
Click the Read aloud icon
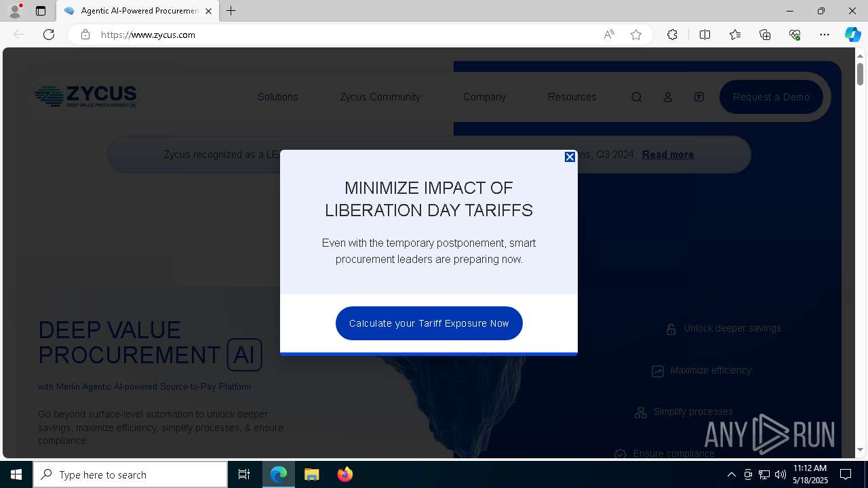tap(609, 35)
